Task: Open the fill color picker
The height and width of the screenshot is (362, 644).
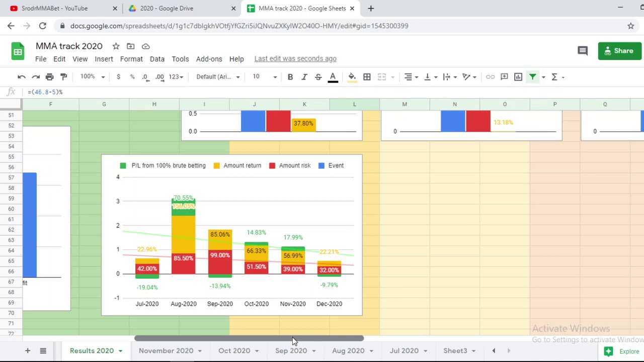Action: (x=352, y=77)
